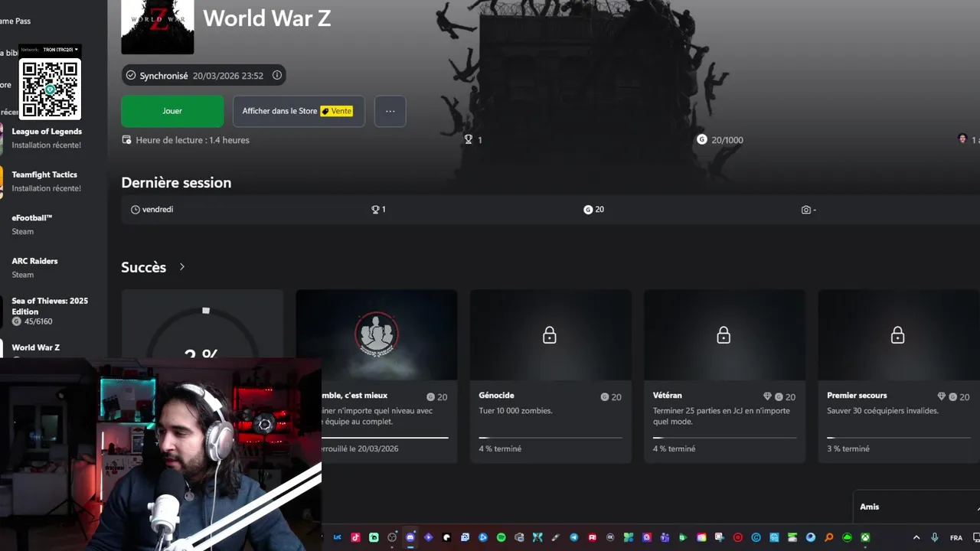Click the Vétéran progress bar
Image resolution: width=980 pixels, height=551 pixels.
point(724,438)
